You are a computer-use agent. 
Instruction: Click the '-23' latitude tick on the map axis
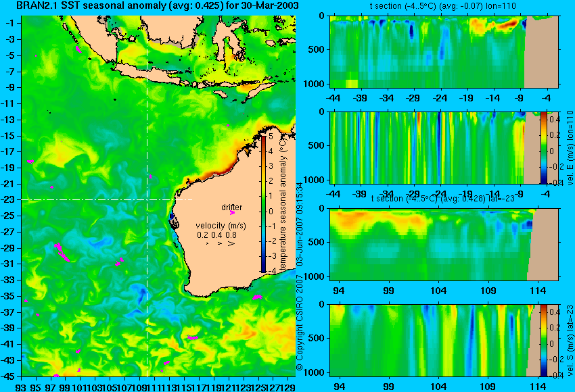click(x=8, y=199)
